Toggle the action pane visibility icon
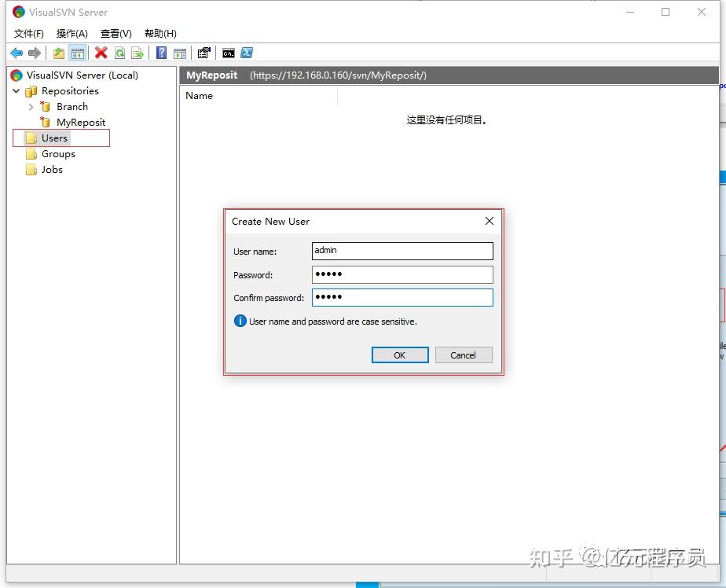 (x=180, y=53)
